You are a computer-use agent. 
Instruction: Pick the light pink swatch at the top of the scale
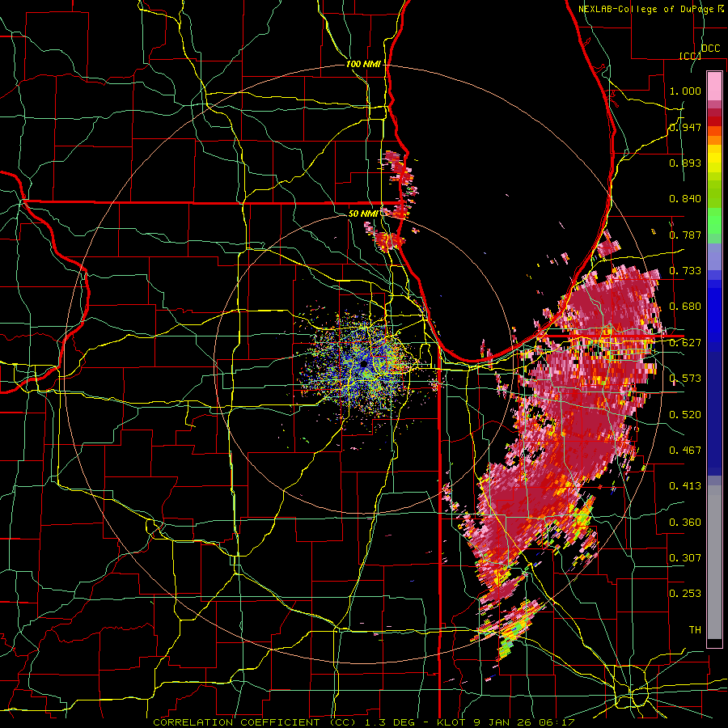pos(714,86)
